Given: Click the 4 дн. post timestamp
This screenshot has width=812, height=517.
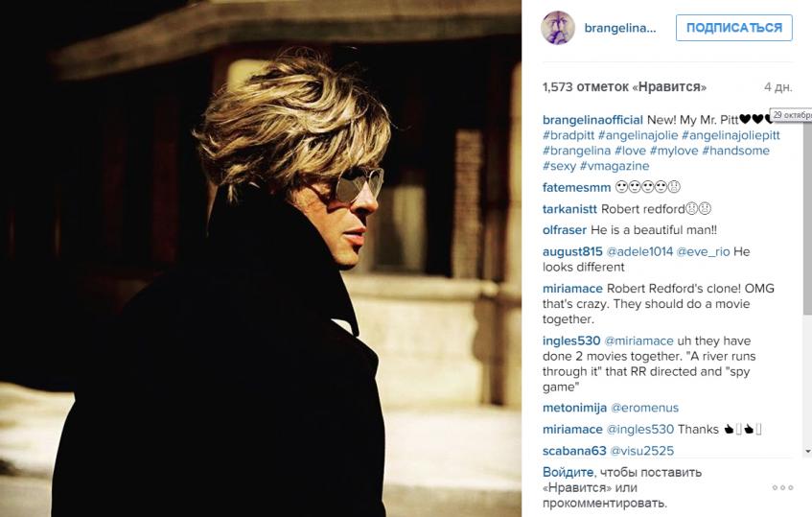Looking at the screenshot, I should 777,87.
